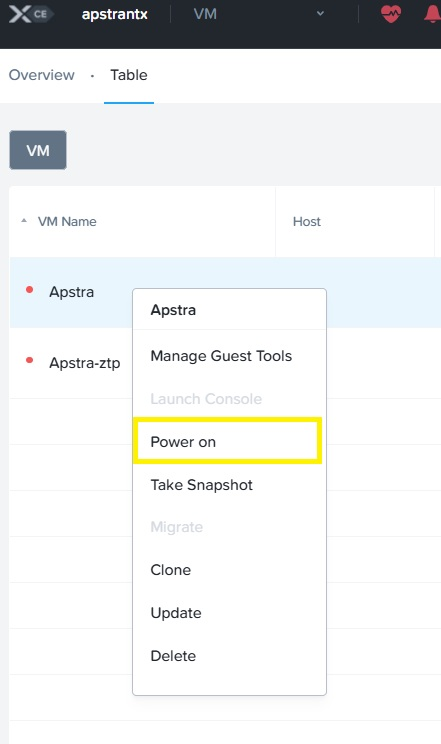
Task: Sort by the VM Name arrow icon
Action: click(24, 221)
